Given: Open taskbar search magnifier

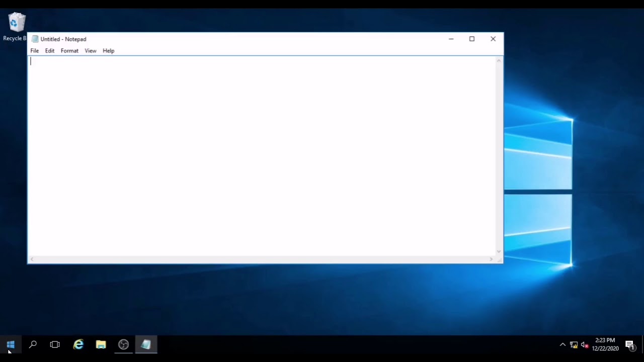Looking at the screenshot, I should pos(33,344).
